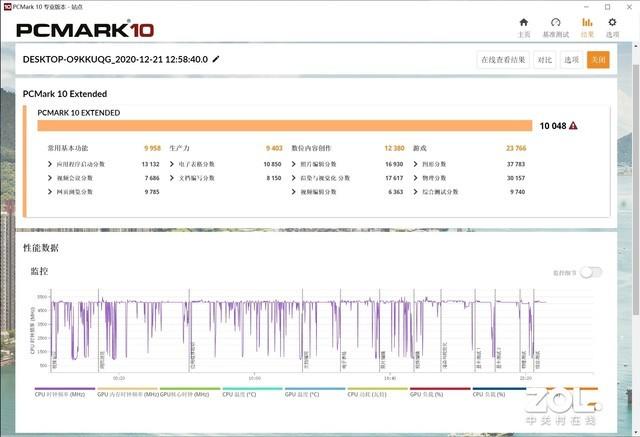Screen dimensions: 640x437
Task: Click the 生产力 score 9 403
Action: pyautogui.click(x=274, y=148)
